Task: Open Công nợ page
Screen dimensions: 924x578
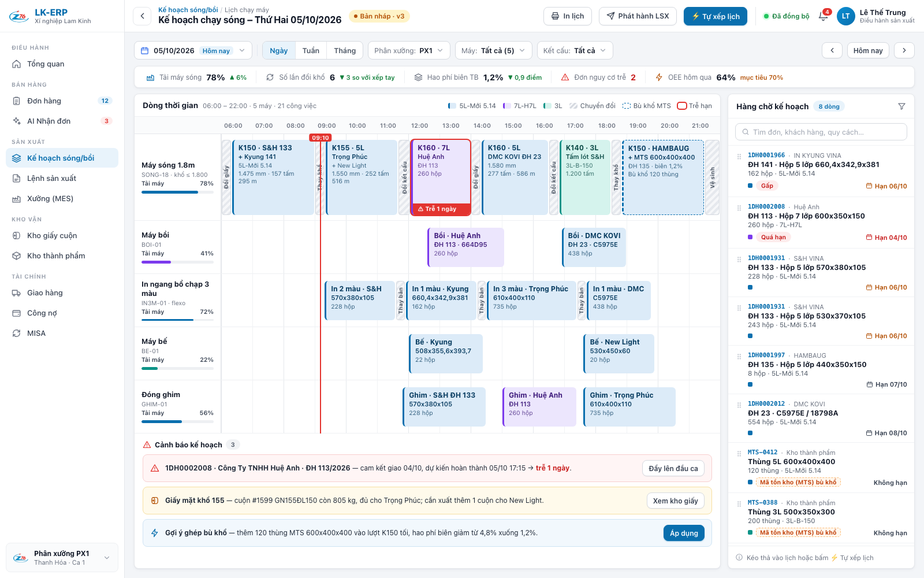Action: click(x=62, y=313)
